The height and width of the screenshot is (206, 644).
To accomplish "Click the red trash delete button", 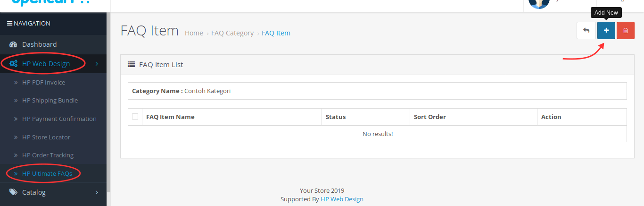I will (626, 31).
